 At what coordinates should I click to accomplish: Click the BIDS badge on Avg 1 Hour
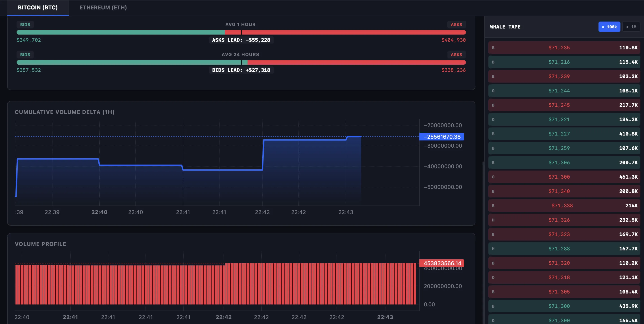coord(25,24)
